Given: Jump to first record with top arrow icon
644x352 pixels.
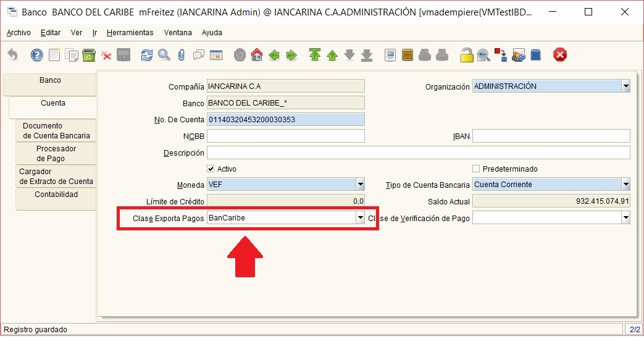Looking at the screenshot, I should [x=315, y=54].
